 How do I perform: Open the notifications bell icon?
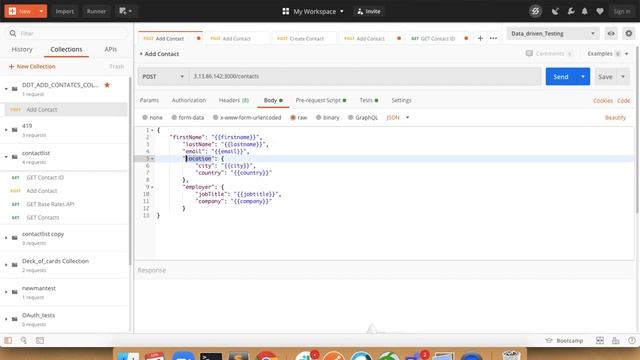[x=584, y=11]
